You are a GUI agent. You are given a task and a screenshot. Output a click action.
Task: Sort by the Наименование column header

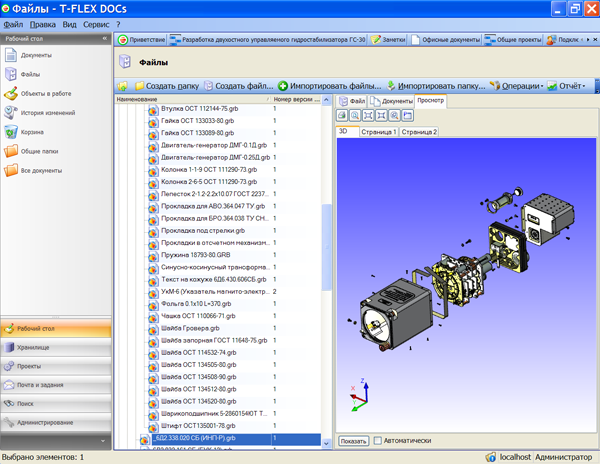(x=193, y=99)
